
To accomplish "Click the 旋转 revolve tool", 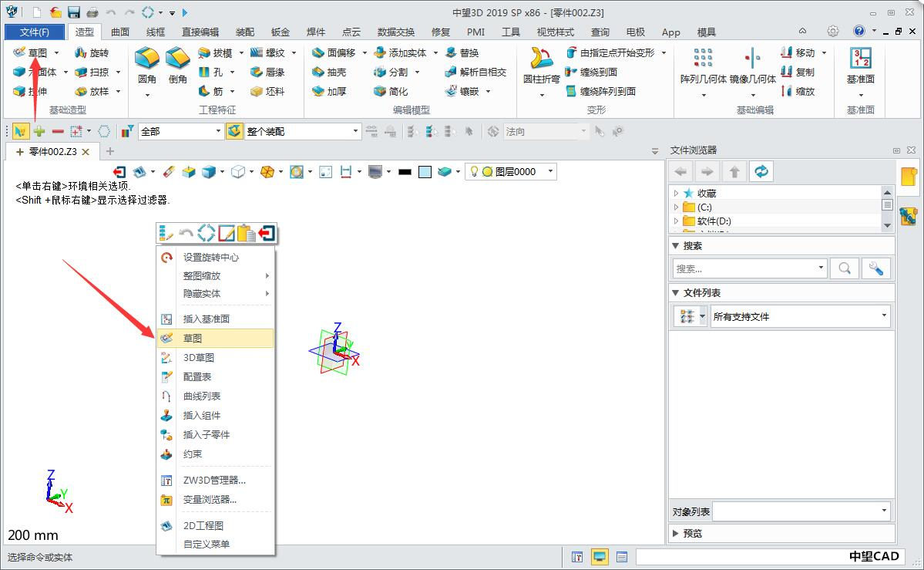I will tap(91, 52).
